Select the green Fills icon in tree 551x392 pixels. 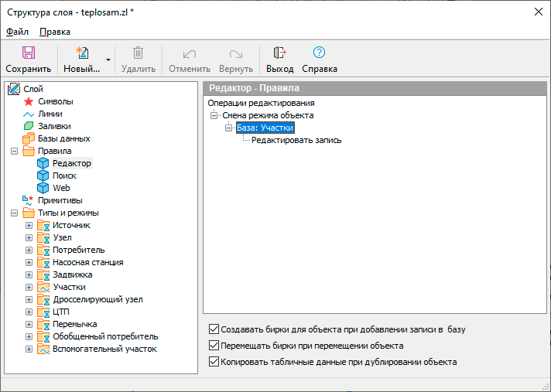(29, 126)
